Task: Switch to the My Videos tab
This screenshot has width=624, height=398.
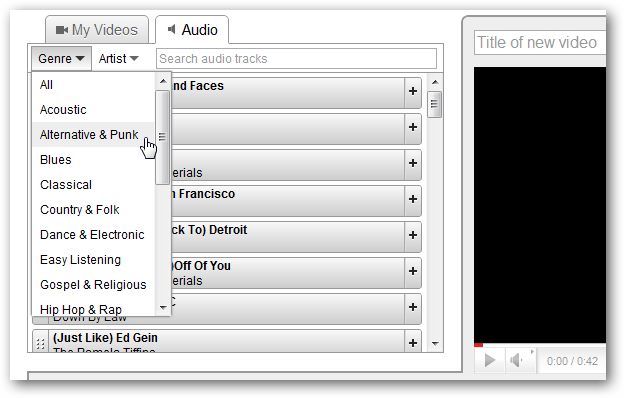Action: click(x=97, y=30)
